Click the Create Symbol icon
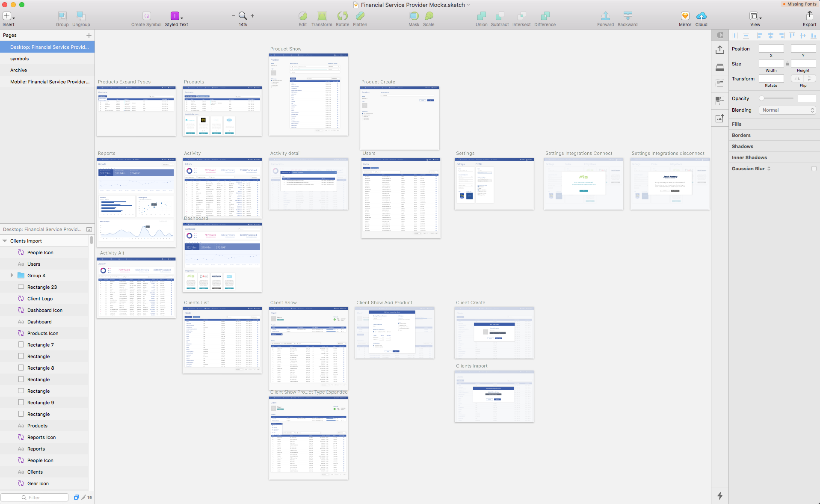The height and width of the screenshot is (504, 820). (x=146, y=16)
